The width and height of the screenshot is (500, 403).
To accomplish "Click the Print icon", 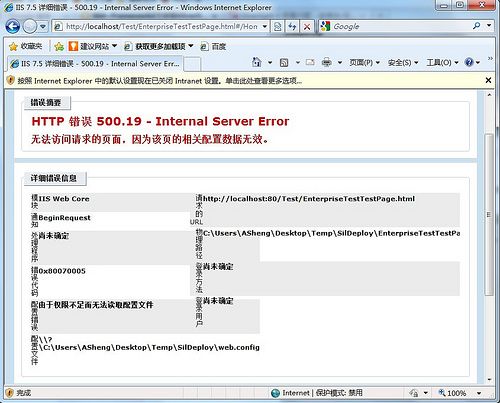I will (327, 62).
